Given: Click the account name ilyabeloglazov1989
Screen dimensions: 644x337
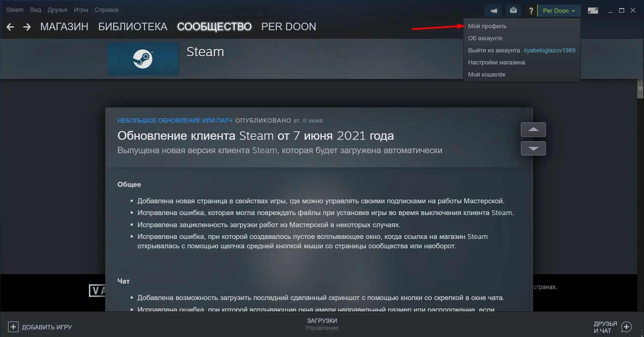Looking at the screenshot, I should point(549,50).
